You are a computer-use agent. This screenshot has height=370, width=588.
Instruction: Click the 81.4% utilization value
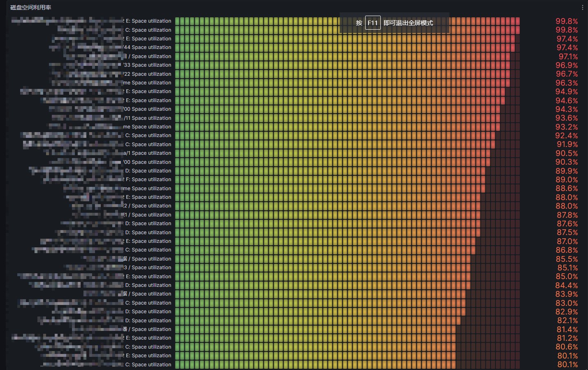pyautogui.click(x=567, y=329)
